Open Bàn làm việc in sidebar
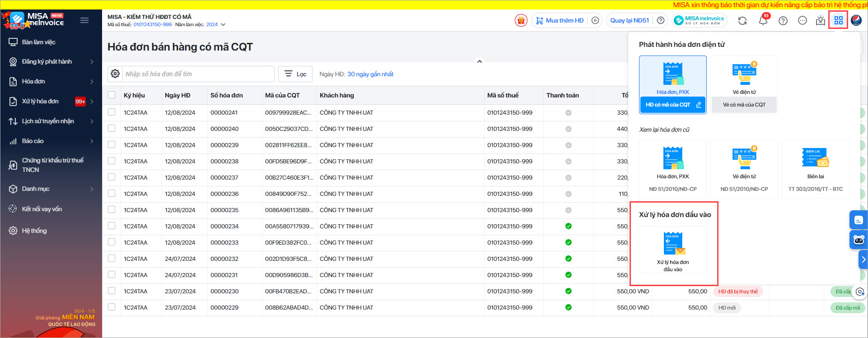Viewport: 868px width, 338px height. coord(39,42)
